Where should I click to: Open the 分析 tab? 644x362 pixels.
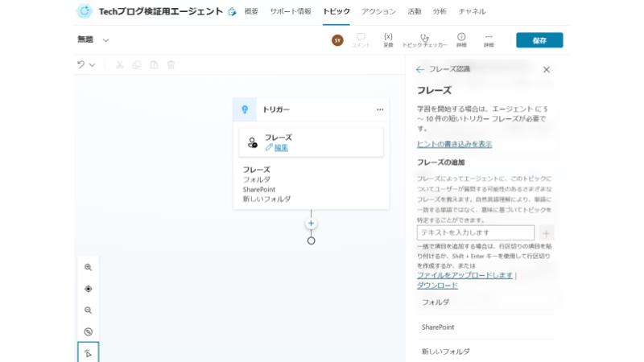pyautogui.click(x=440, y=11)
